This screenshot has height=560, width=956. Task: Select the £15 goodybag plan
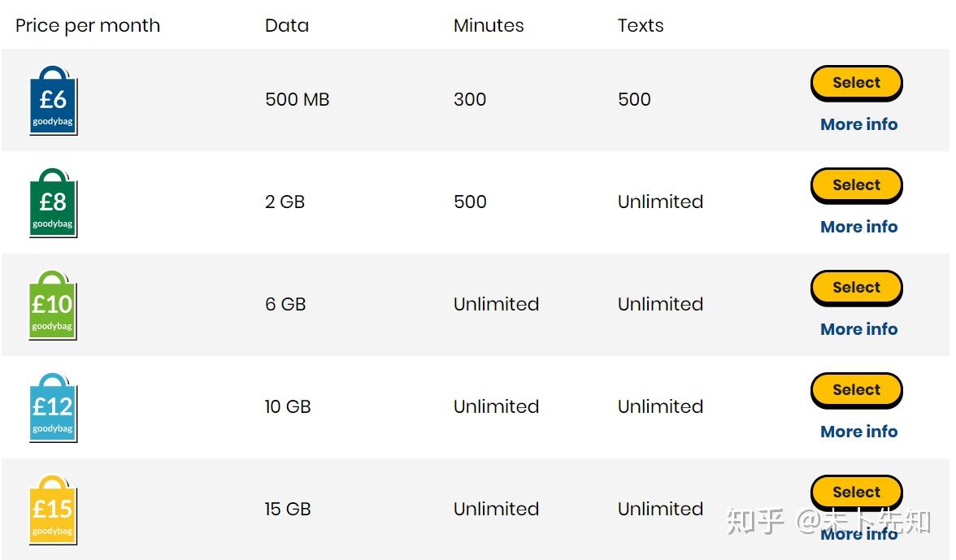[x=856, y=492]
